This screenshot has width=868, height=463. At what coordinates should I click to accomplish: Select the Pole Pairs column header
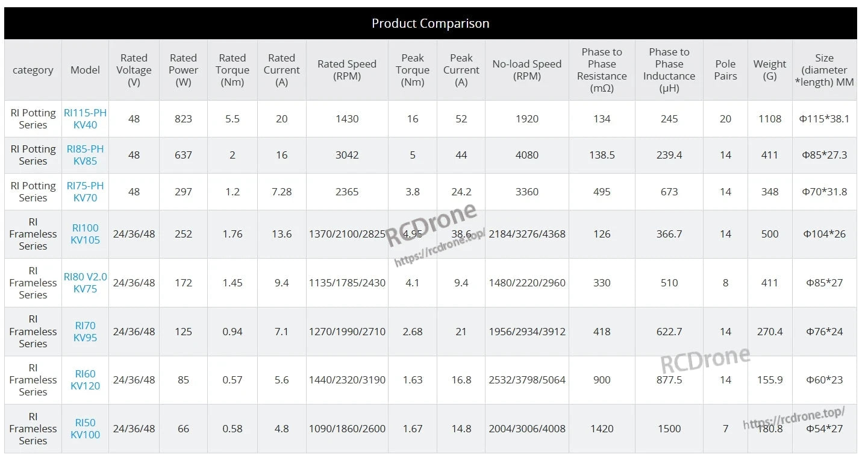(725, 70)
